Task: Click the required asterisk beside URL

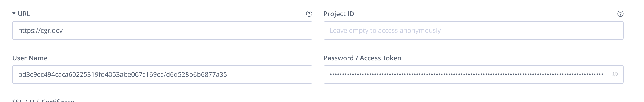Action: point(14,14)
